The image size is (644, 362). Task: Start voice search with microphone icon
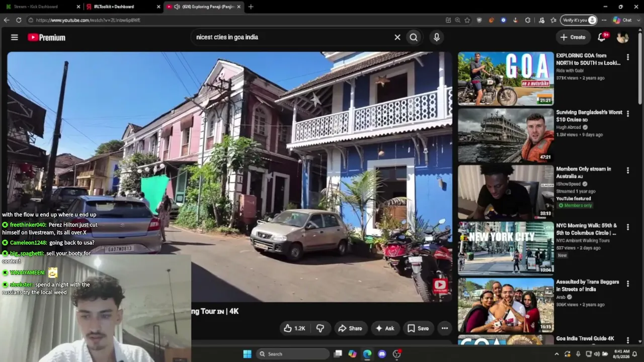[x=437, y=37]
